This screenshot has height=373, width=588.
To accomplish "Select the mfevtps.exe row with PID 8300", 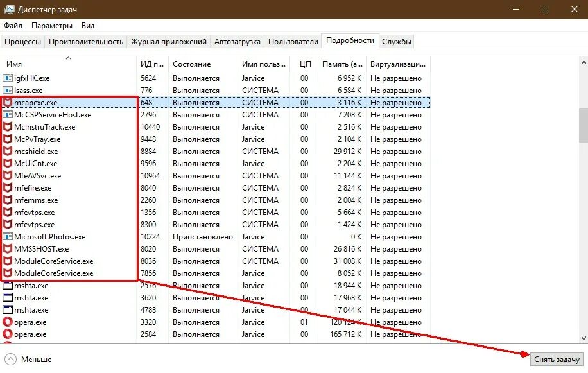I will 215,225.
